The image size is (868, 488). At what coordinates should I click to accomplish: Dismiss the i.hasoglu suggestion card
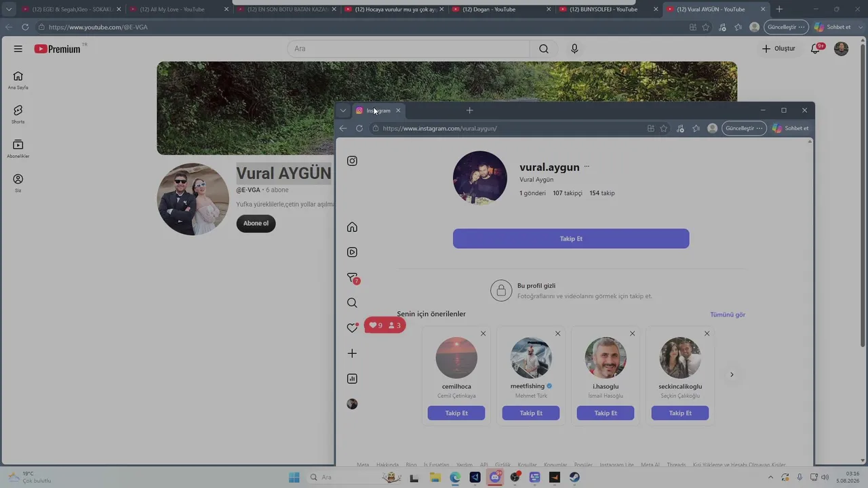point(632,333)
